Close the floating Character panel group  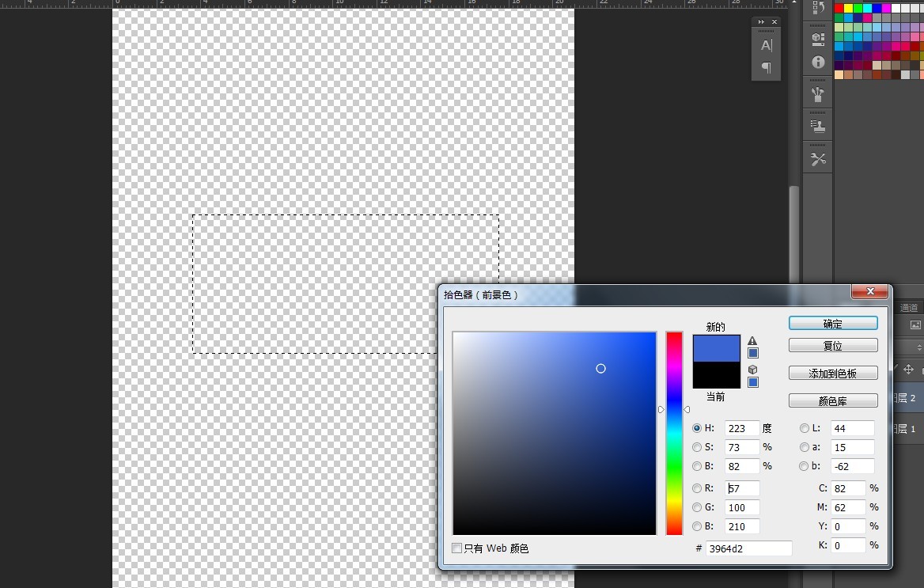(774, 22)
